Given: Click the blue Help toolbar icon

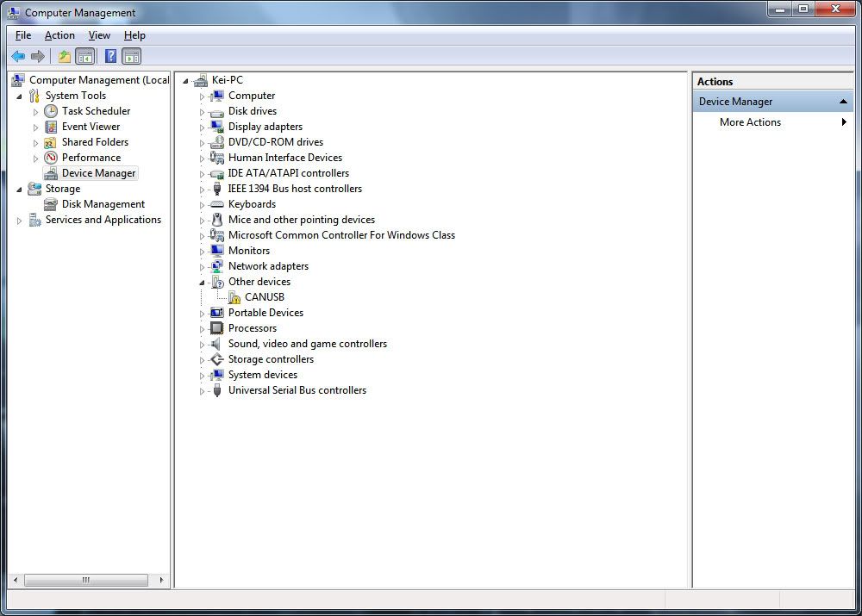Looking at the screenshot, I should 110,56.
